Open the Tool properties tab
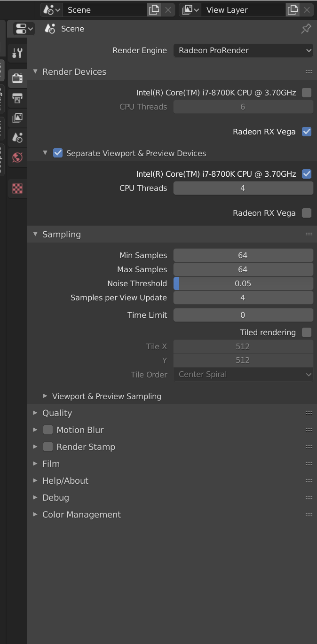The width and height of the screenshot is (317, 644). click(17, 53)
